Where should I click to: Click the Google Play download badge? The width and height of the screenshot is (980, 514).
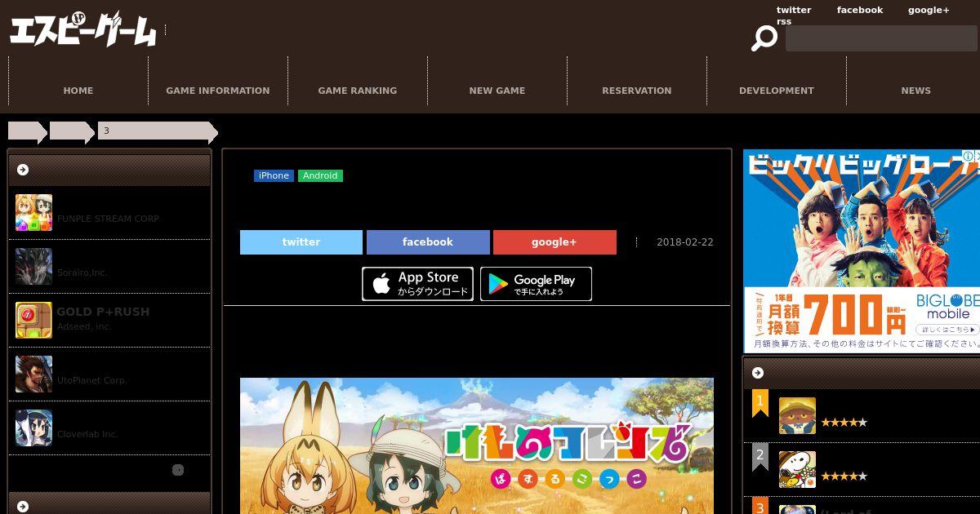click(x=536, y=284)
